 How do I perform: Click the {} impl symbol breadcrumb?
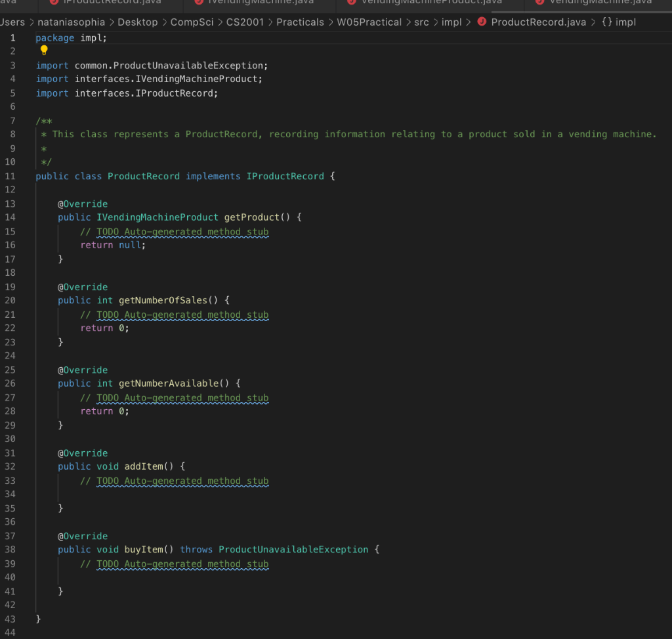click(618, 22)
